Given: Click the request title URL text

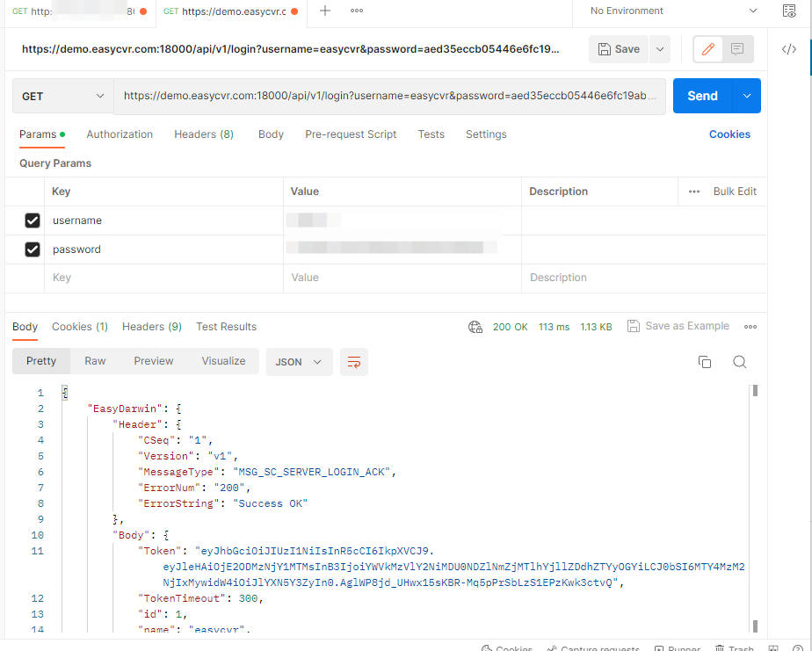Looking at the screenshot, I should pos(290,49).
